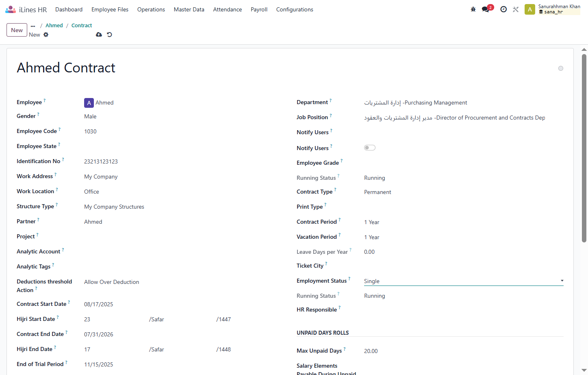The image size is (588, 375).
Task: Click the help mark beside Employee Code
Action: [59, 129]
